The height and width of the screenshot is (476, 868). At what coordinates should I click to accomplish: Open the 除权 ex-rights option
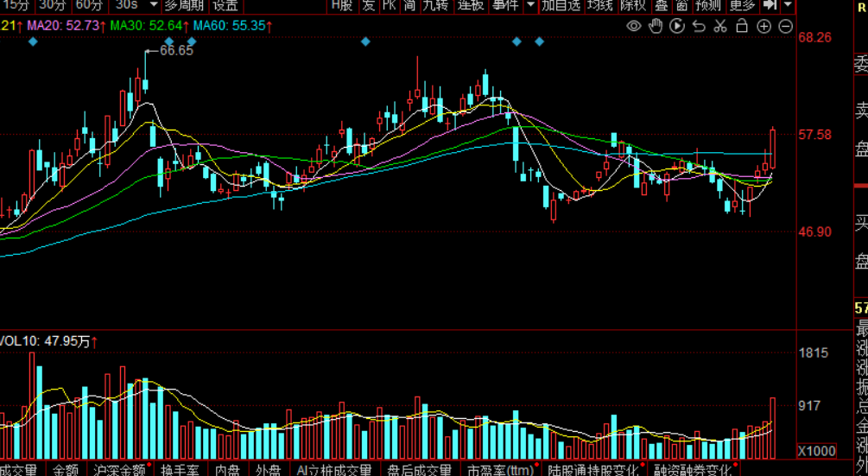(x=633, y=5)
